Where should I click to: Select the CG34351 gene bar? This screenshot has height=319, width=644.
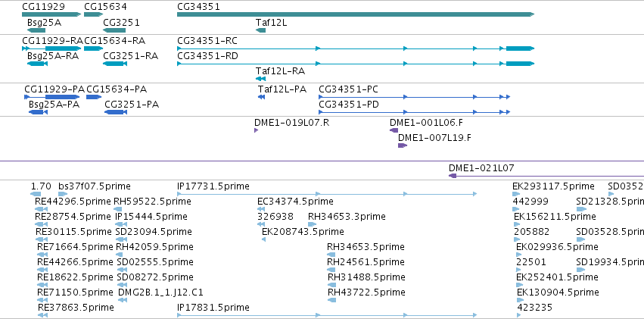[356, 14]
